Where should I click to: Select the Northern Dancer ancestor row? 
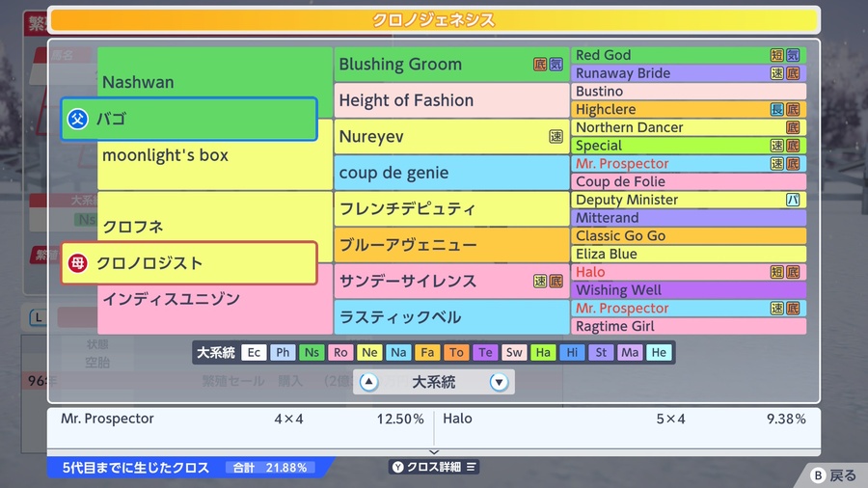(x=688, y=127)
